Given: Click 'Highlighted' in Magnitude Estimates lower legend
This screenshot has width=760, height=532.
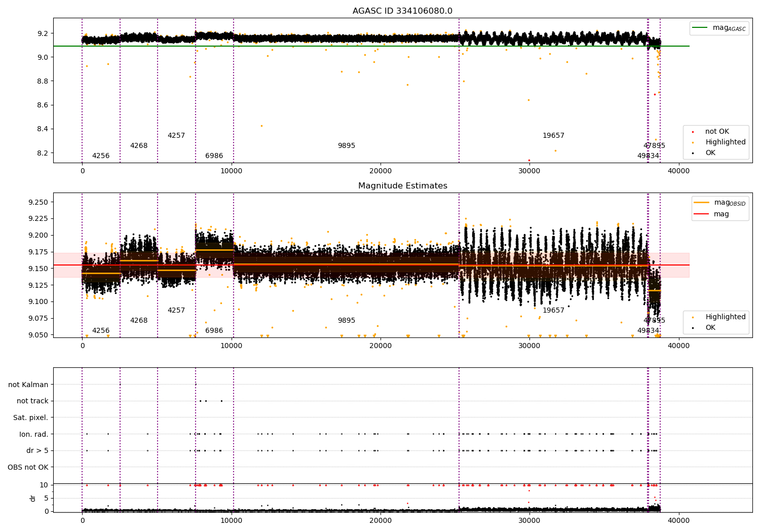Looking at the screenshot, I should click(726, 317).
